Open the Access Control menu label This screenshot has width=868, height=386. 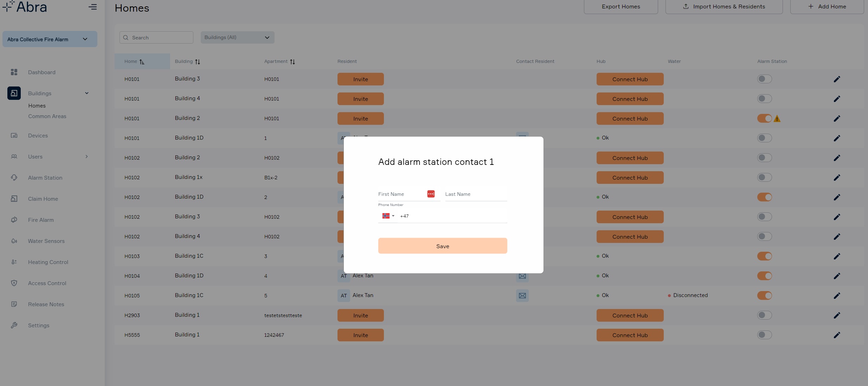tap(47, 283)
